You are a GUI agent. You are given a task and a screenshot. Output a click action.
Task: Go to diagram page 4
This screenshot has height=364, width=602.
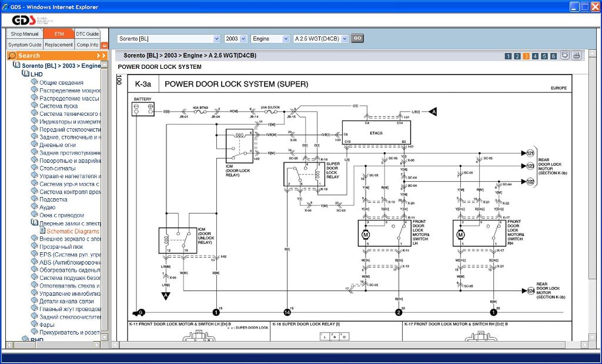[x=535, y=56]
